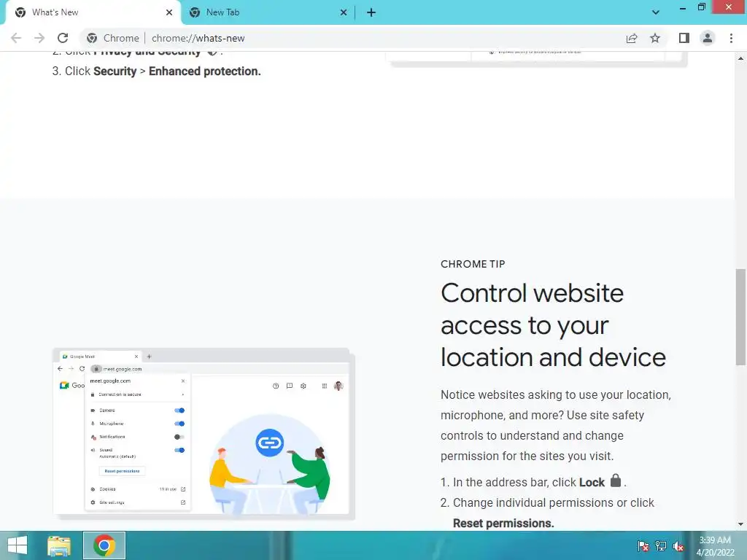This screenshot has height=560, width=747.
Task: Bookmark this tab with the star icon
Action: click(655, 38)
